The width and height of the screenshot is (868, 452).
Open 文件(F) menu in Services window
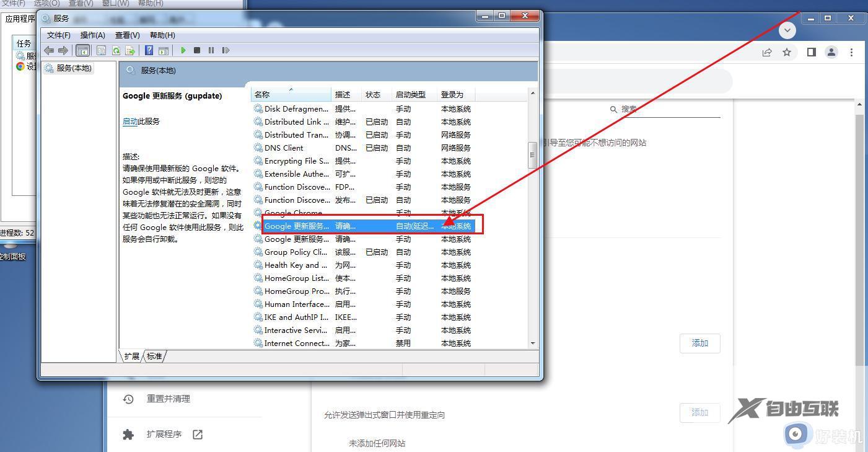[x=58, y=35]
